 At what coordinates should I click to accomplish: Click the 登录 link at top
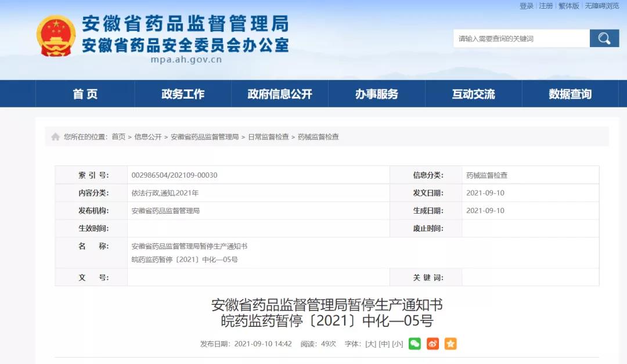526,6
